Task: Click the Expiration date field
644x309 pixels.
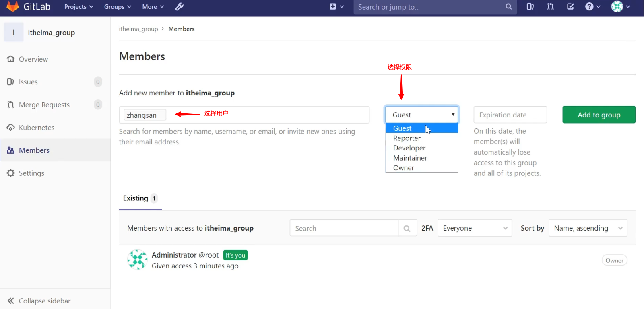Action: (x=510, y=115)
